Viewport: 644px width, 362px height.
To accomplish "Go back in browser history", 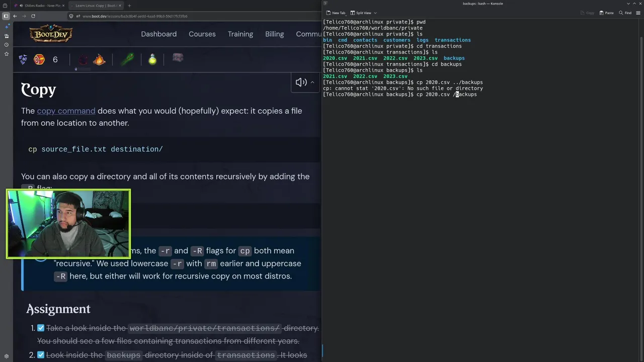I will coord(15,16).
